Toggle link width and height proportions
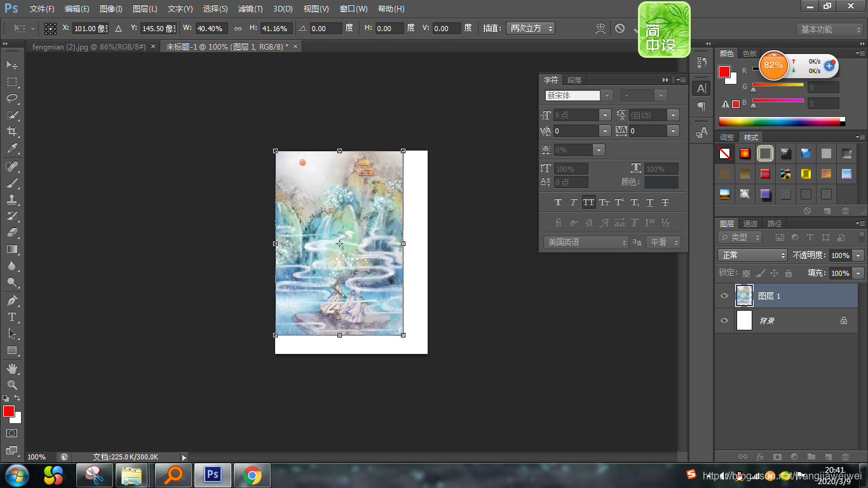The width and height of the screenshot is (868, 488). tap(238, 29)
